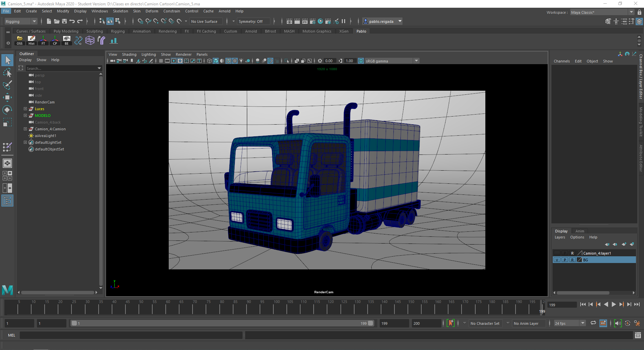Activate the Rotate tool in the toolbox
The image size is (644, 350).
click(7, 110)
